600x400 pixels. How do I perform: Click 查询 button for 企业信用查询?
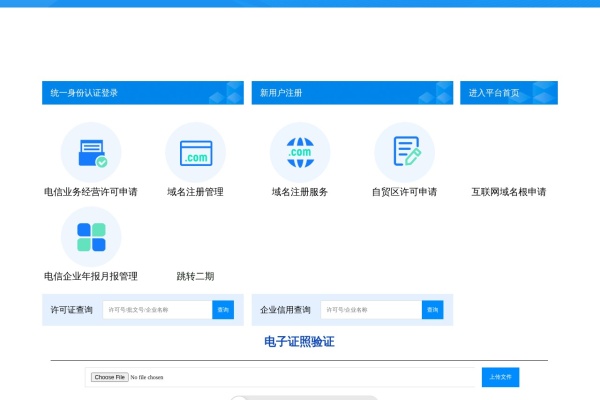pyautogui.click(x=433, y=310)
